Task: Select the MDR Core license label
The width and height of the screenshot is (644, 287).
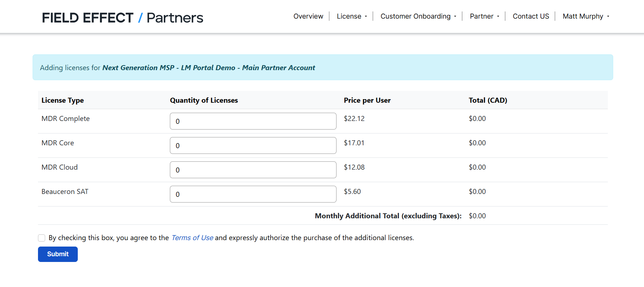Action: pos(58,143)
